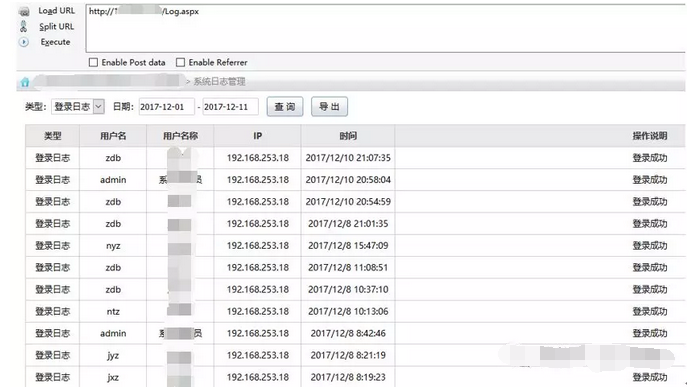The width and height of the screenshot is (696, 391).
Task: Click the 类型 column header
Action: 52,136
